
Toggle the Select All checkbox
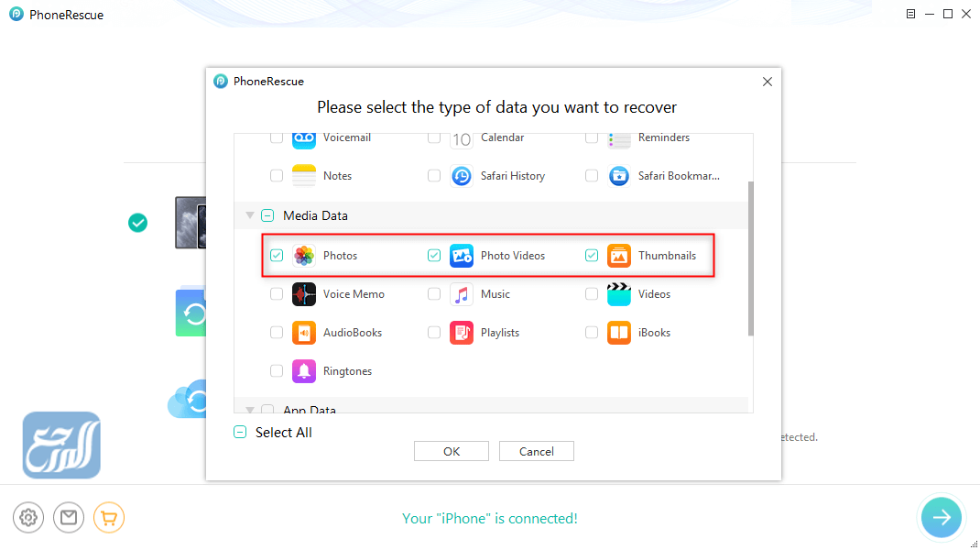pos(240,433)
